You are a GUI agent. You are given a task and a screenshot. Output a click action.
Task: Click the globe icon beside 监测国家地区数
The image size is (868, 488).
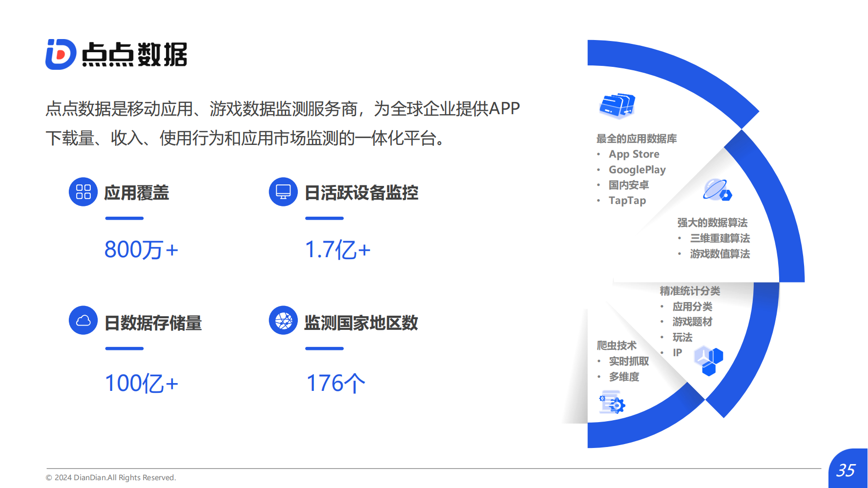click(283, 320)
